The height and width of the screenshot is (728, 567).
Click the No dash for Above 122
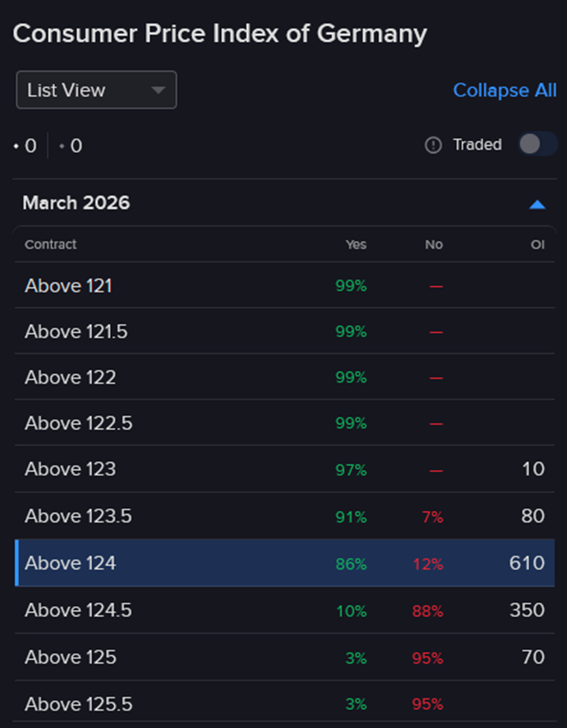[436, 379]
